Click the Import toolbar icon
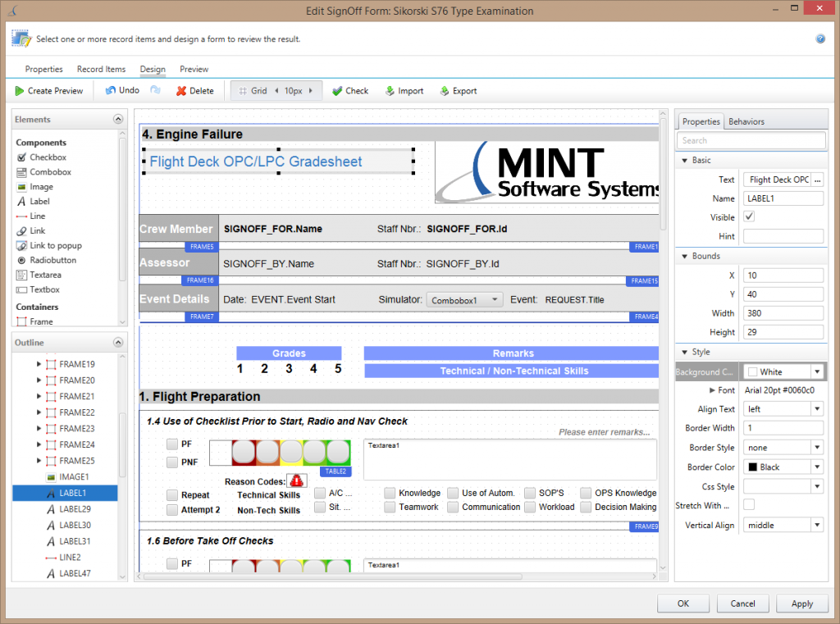840x624 pixels. pos(390,91)
